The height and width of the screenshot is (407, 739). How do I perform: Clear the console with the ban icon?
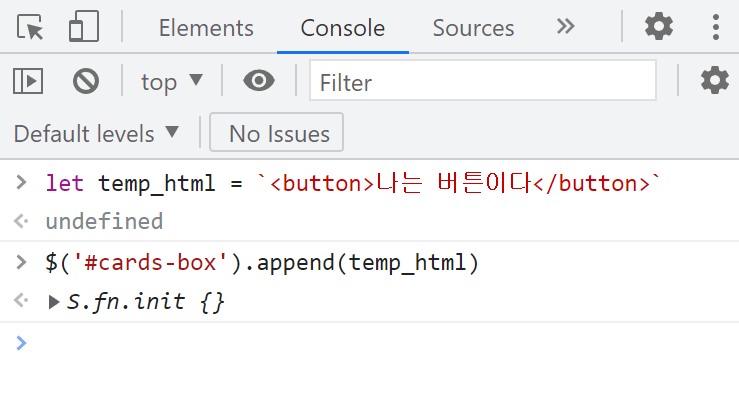86,81
